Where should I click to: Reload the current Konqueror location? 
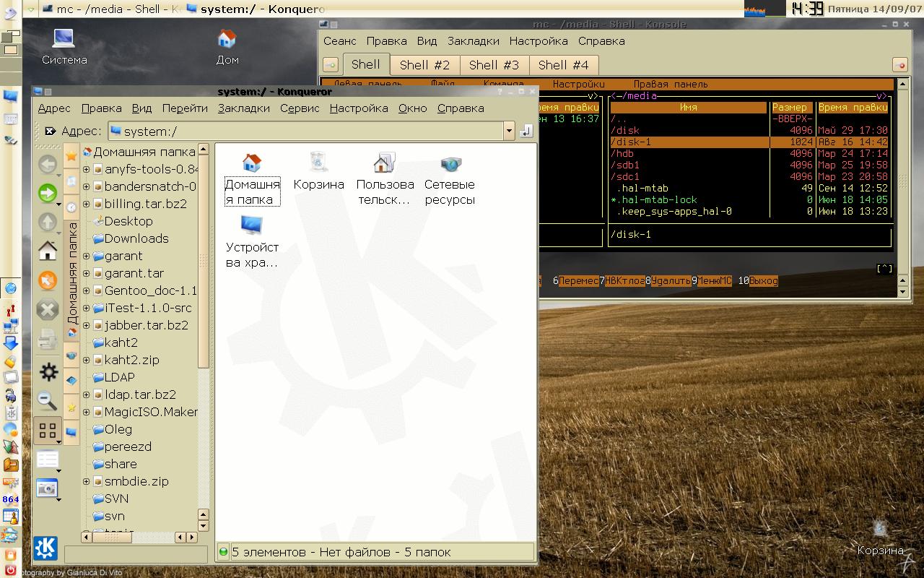[x=48, y=280]
